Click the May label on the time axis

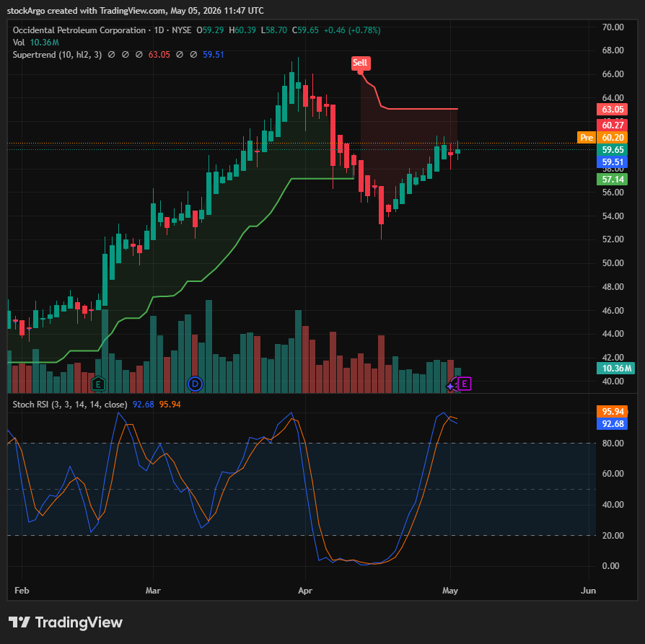coord(450,591)
